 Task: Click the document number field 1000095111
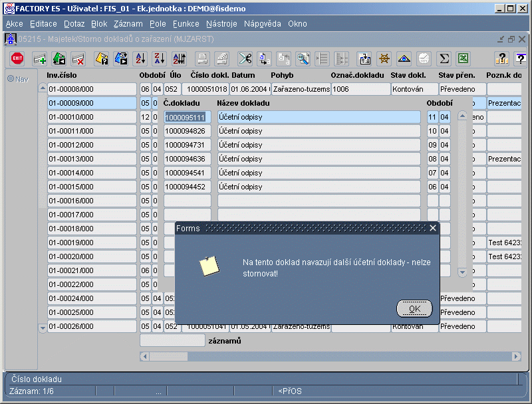[188, 117]
